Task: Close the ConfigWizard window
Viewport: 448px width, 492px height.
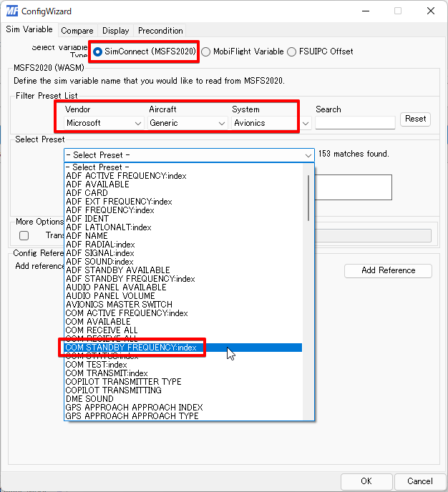Action: click(x=431, y=11)
